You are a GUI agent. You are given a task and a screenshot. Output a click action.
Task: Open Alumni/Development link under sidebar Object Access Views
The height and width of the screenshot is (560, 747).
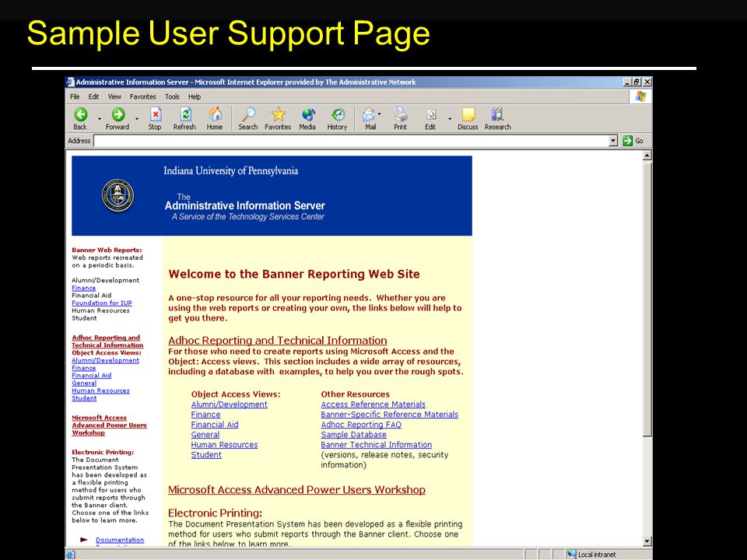tap(105, 360)
